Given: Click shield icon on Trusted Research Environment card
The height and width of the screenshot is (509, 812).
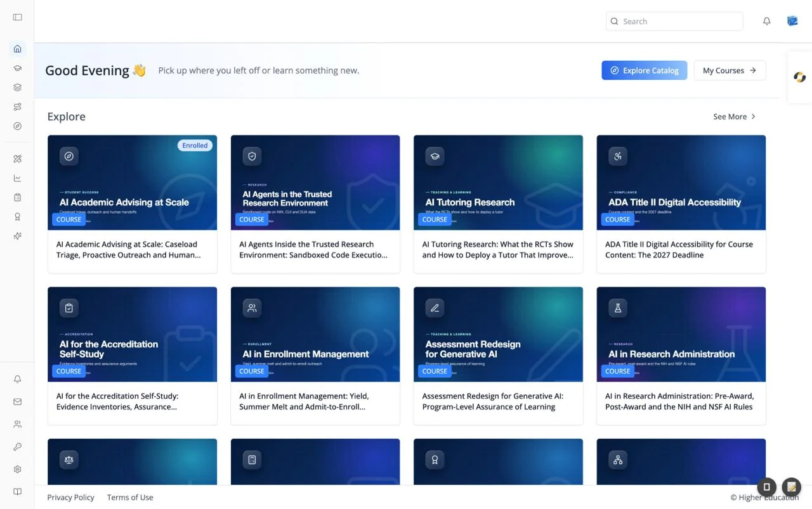Looking at the screenshot, I should 252,156.
